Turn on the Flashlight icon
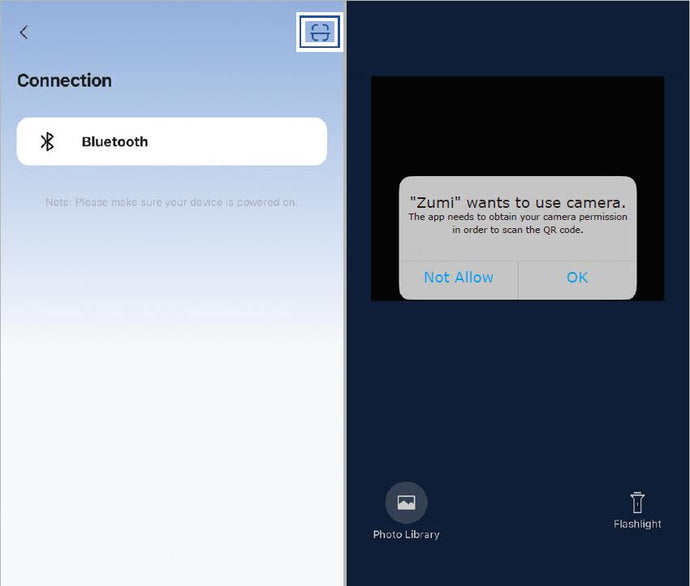Viewport: 690px width, 586px height. (637, 502)
